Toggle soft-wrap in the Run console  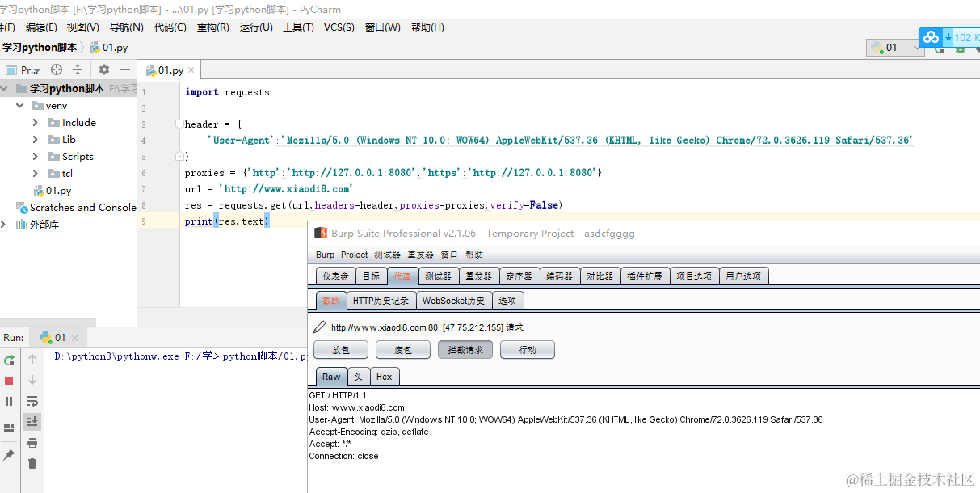(32, 401)
